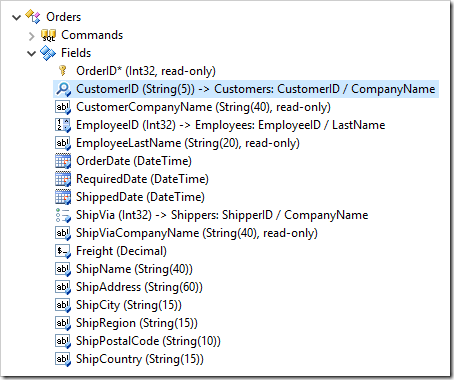Click the text icon for ShipRegion

click(x=63, y=323)
